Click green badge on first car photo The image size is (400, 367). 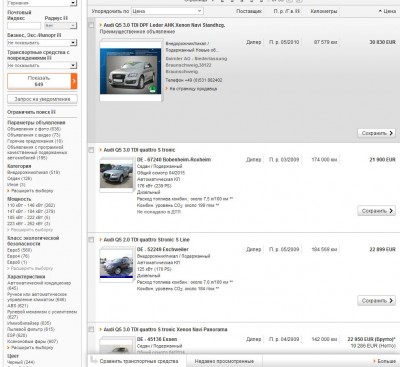[x=152, y=89]
